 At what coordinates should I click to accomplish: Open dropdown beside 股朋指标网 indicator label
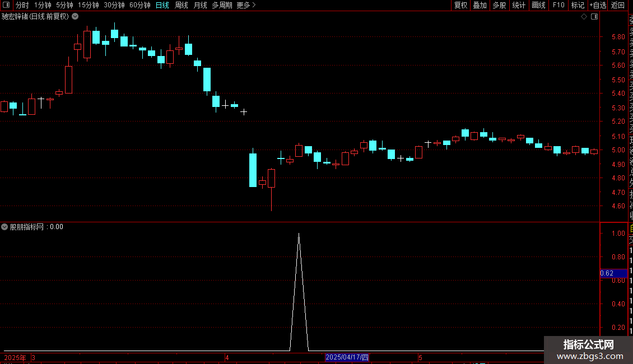click(4, 227)
